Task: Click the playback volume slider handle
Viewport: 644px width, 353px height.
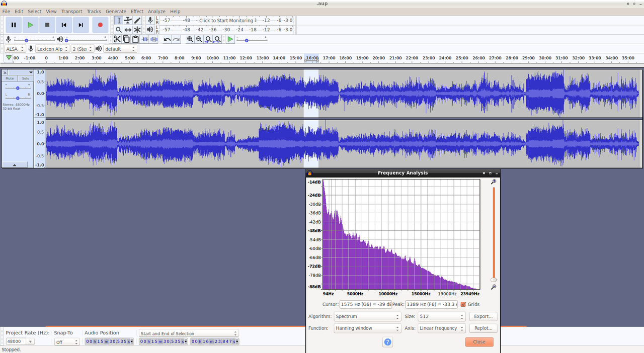Action: coord(66,40)
